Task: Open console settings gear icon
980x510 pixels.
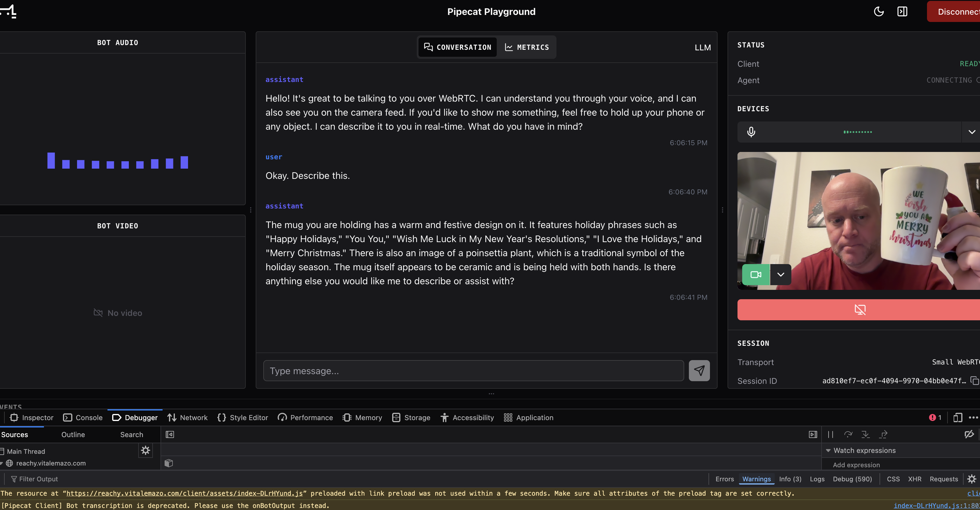Action: pyautogui.click(x=971, y=479)
